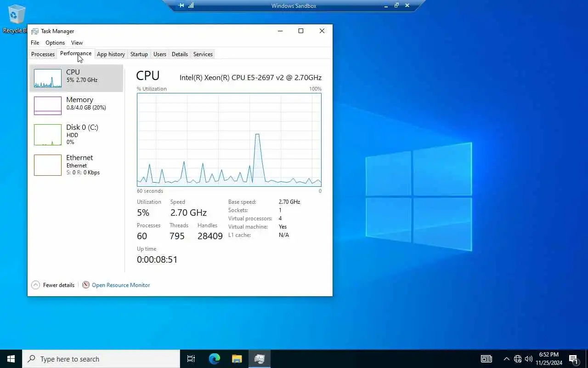Click the Task Manager title bar icon

[35, 31]
